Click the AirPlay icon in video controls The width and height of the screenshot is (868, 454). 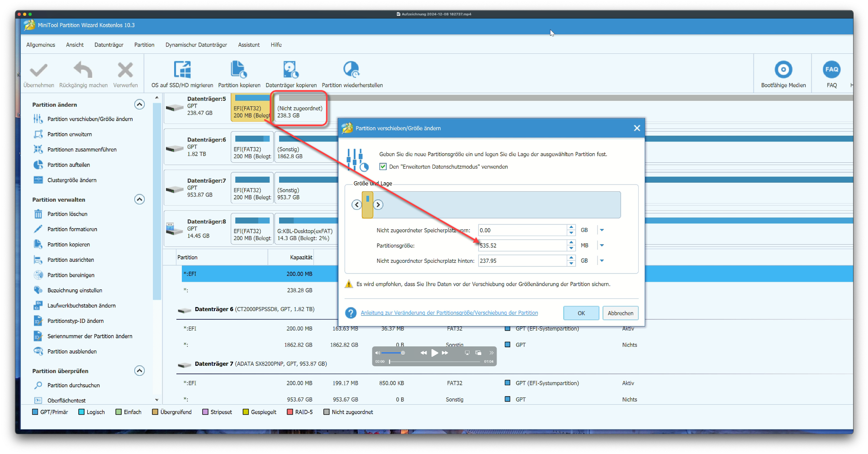pyautogui.click(x=467, y=353)
